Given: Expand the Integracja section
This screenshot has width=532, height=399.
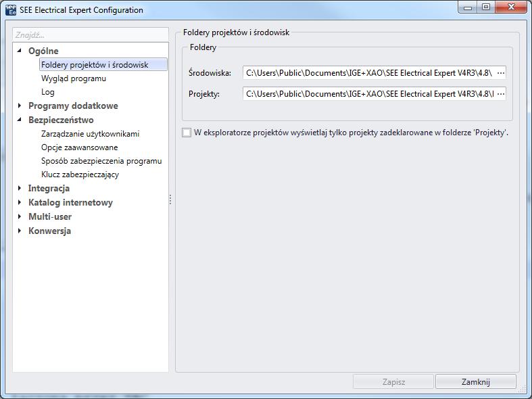Looking at the screenshot, I should pos(20,188).
